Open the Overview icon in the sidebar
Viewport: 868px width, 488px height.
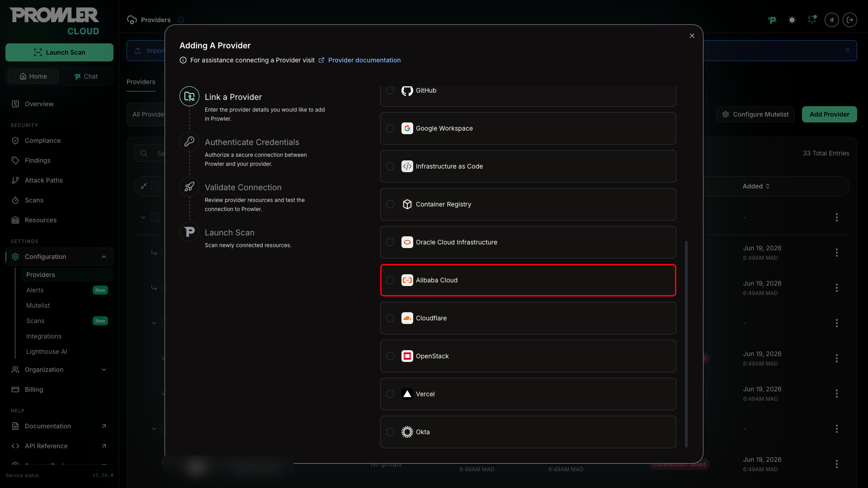point(15,104)
